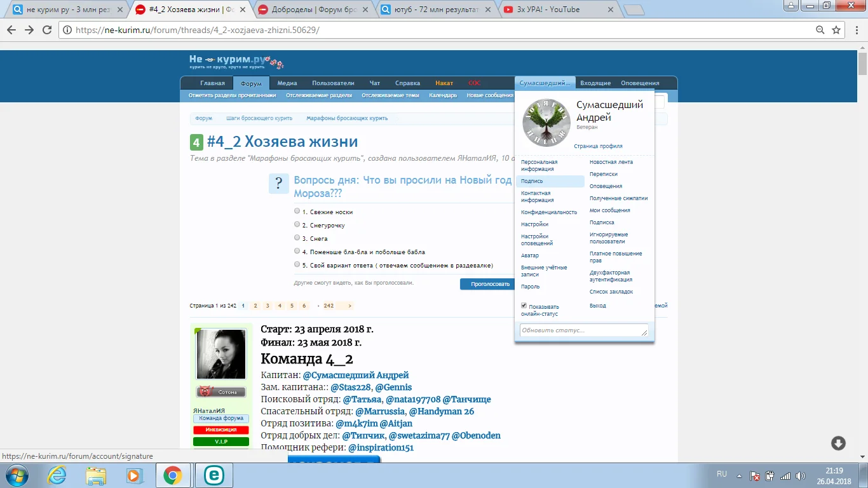The width and height of the screenshot is (868, 488).
Task: Select poll option Снегурочку
Action: tap(297, 224)
